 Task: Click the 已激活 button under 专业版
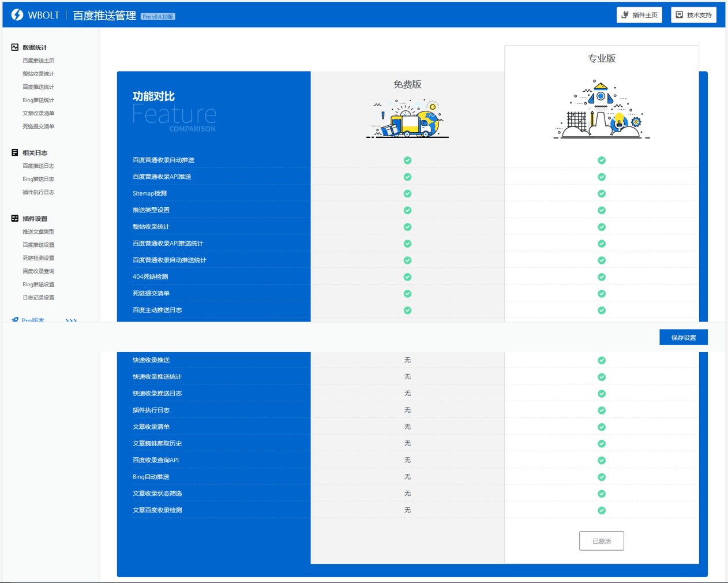[x=601, y=541]
